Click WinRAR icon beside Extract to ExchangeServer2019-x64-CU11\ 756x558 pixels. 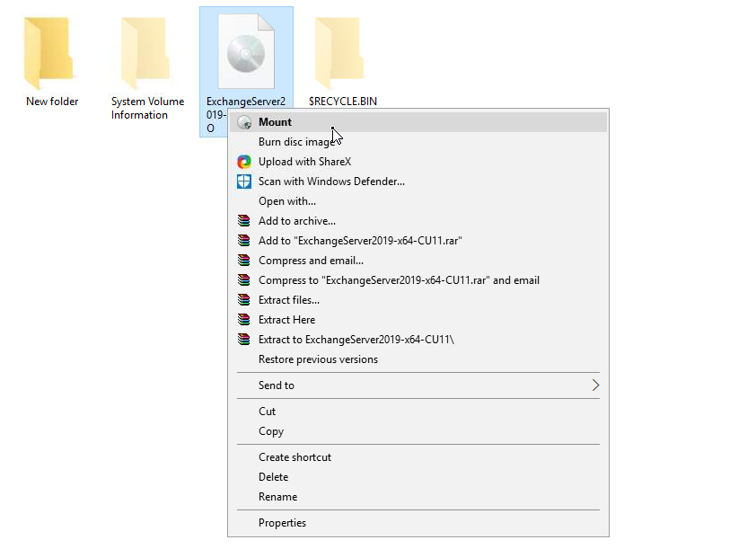(244, 340)
